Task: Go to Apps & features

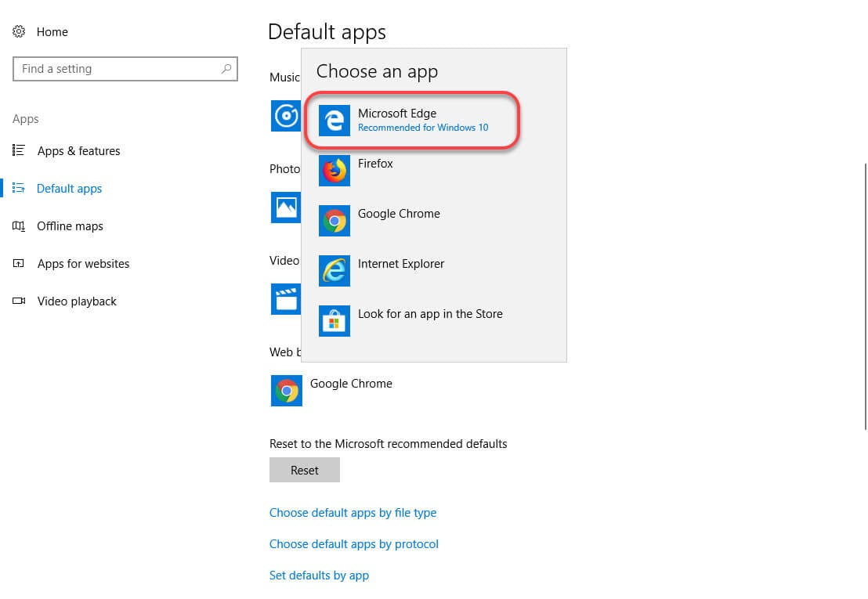Action: pyautogui.click(x=78, y=151)
